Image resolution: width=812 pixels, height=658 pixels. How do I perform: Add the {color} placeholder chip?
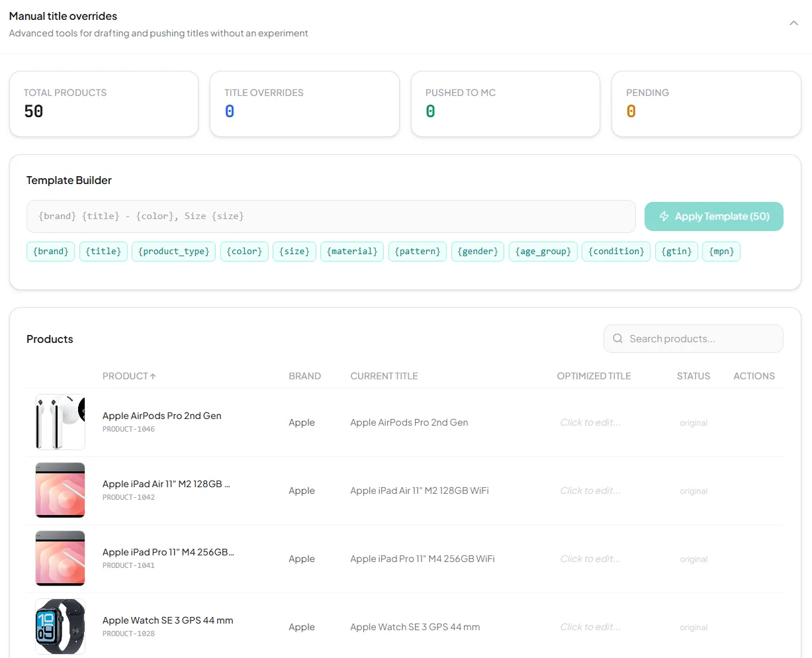point(244,252)
